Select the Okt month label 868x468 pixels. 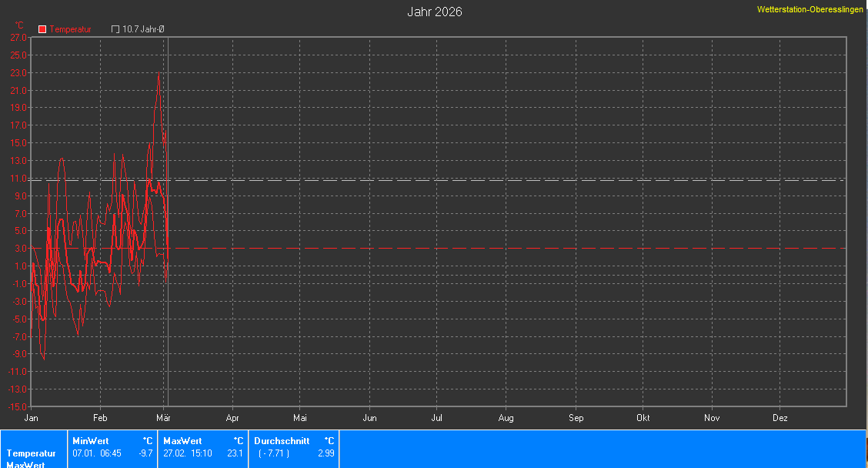point(643,418)
